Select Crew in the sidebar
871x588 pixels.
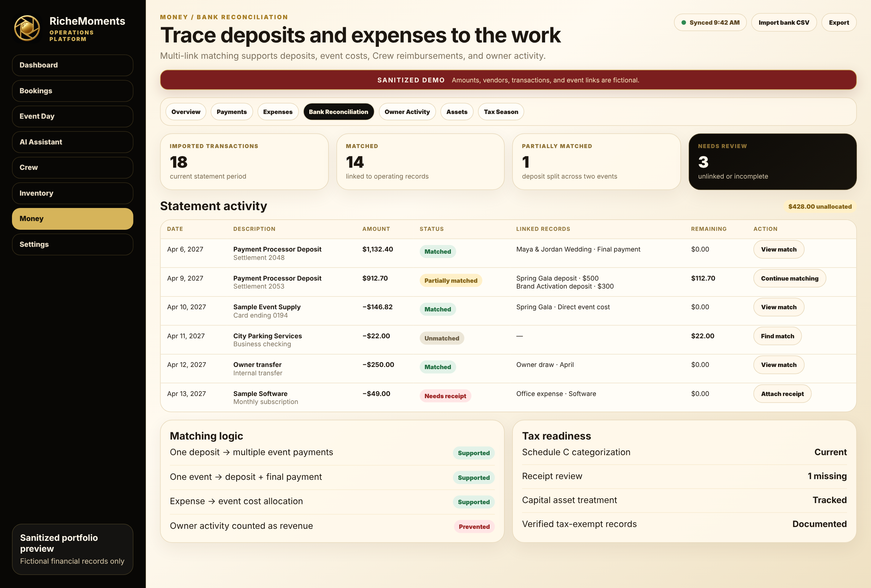(x=72, y=168)
